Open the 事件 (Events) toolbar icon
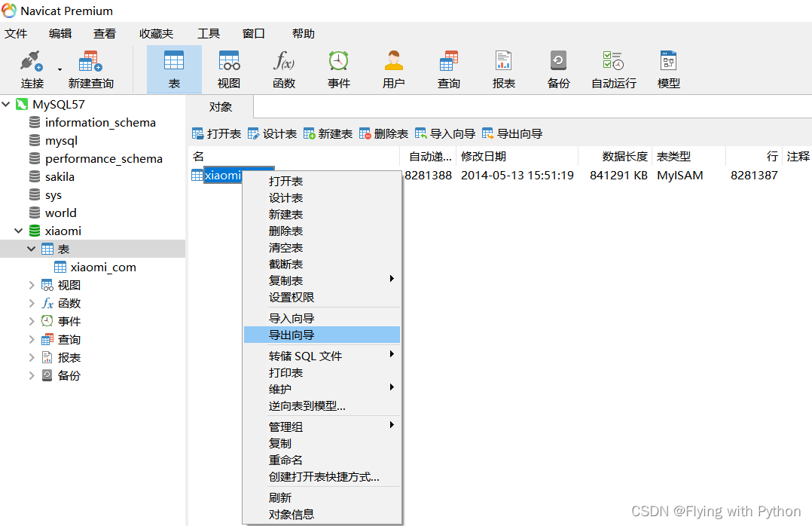This screenshot has height=526, width=812. click(338, 68)
